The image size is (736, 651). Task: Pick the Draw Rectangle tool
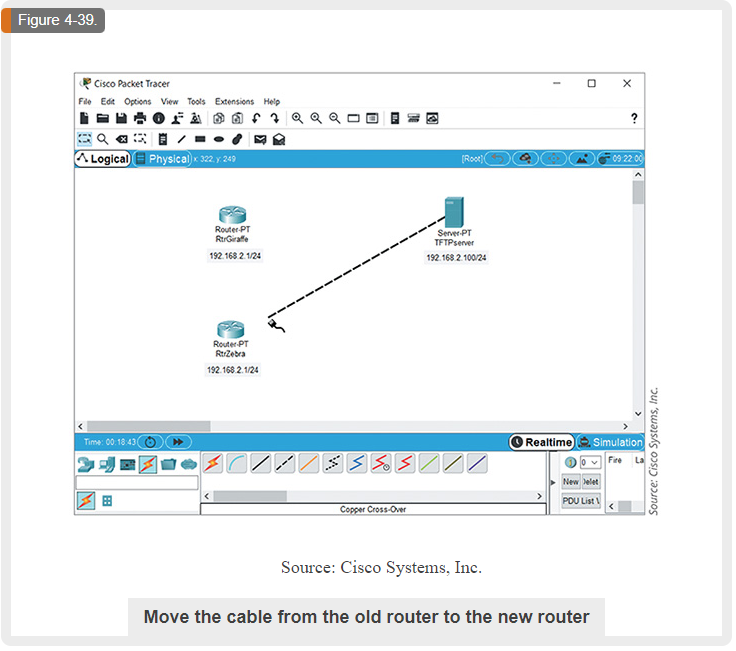click(200, 139)
